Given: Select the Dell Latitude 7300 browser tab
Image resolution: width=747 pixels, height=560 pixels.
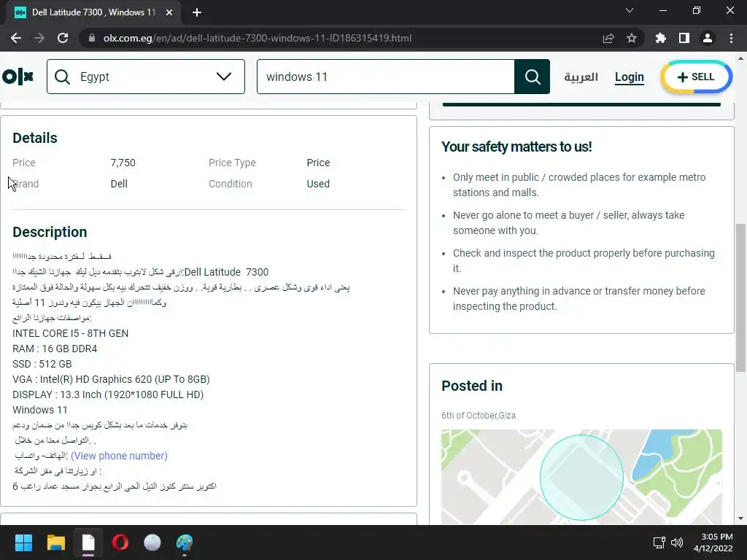Looking at the screenshot, I should point(93,12).
